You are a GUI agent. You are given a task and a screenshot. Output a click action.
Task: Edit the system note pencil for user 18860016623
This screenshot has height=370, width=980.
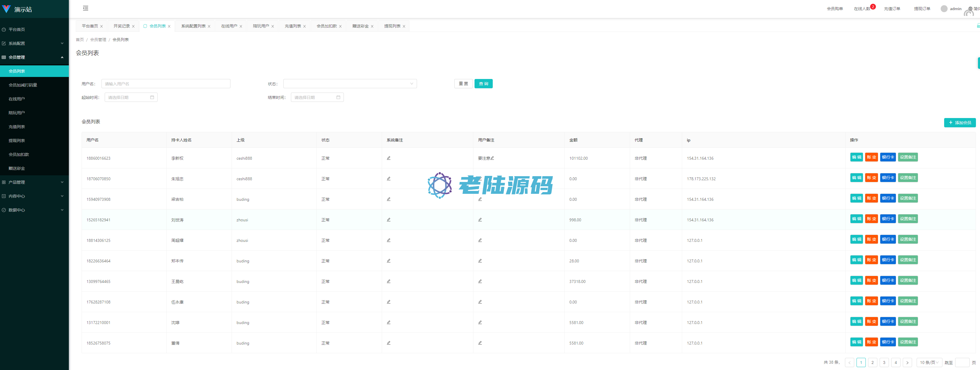click(x=388, y=158)
